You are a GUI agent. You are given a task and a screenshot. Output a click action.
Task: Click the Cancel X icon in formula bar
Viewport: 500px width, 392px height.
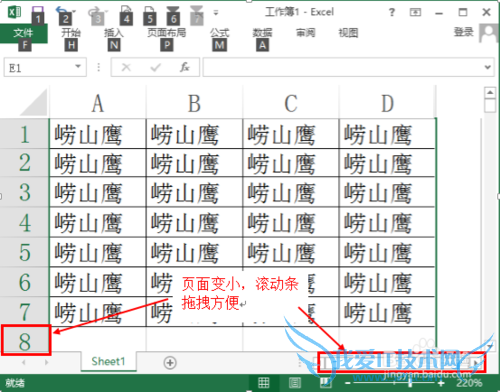(x=126, y=67)
